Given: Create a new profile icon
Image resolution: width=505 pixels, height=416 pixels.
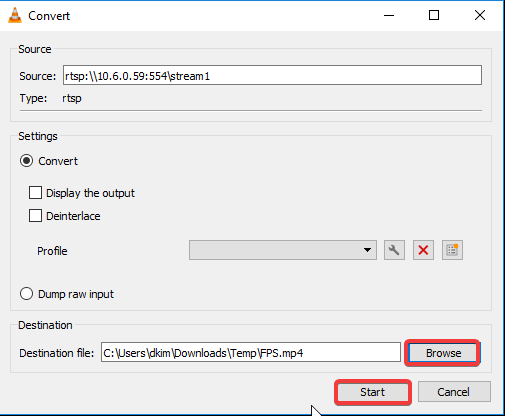Looking at the screenshot, I should pyautogui.click(x=452, y=250).
